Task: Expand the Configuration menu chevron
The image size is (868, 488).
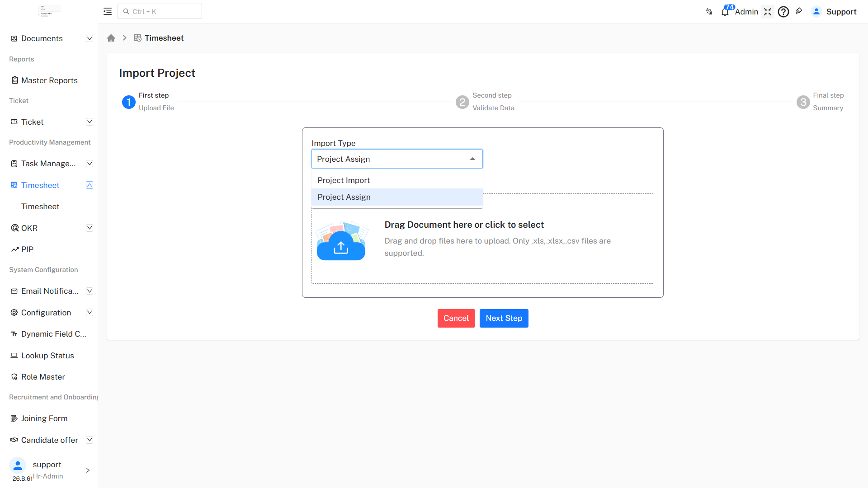Action: pyautogui.click(x=90, y=313)
